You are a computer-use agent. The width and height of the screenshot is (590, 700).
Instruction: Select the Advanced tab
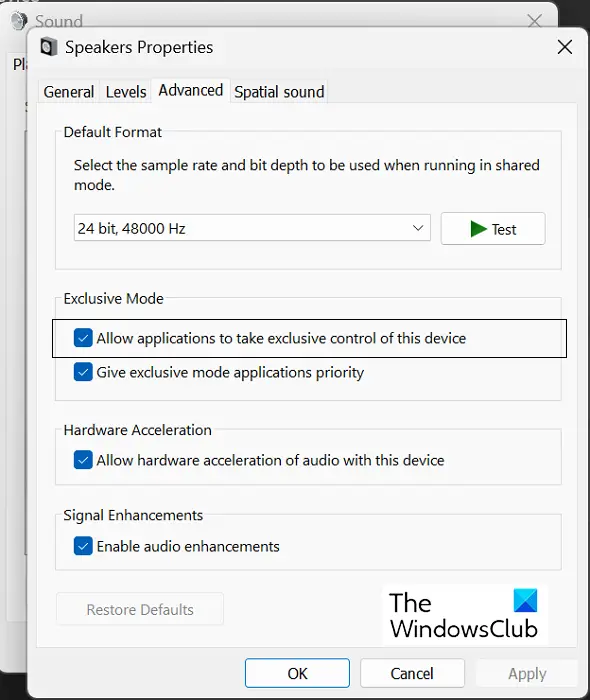click(x=191, y=91)
